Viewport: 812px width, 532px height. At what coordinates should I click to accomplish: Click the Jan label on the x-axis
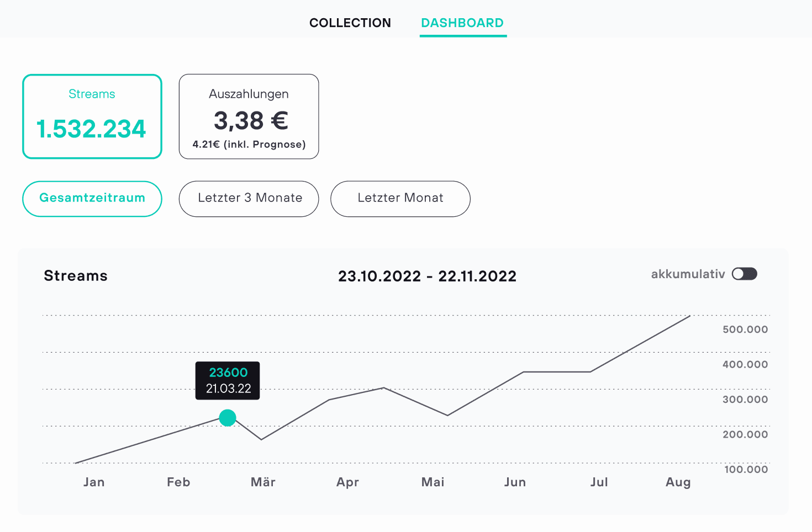94,482
